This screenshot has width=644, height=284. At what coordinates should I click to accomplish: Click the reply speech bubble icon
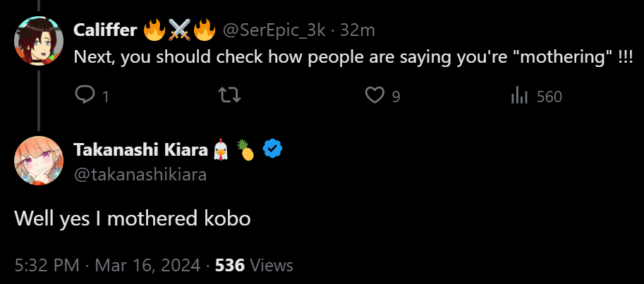click(x=85, y=96)
